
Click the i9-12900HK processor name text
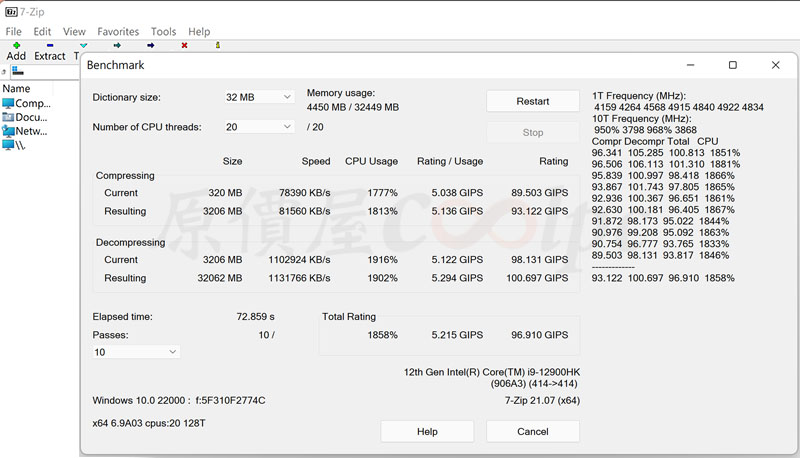492,372
